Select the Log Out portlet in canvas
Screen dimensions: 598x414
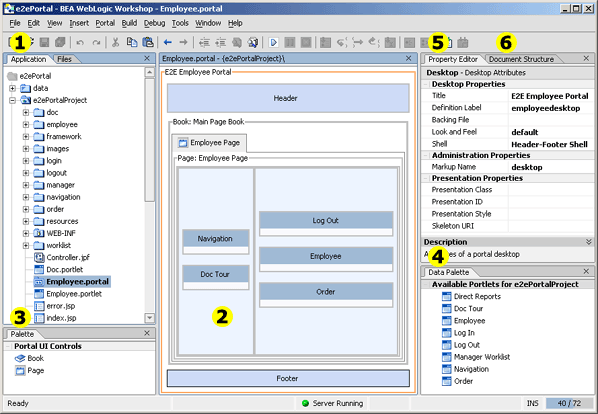(x=326, y=223)
